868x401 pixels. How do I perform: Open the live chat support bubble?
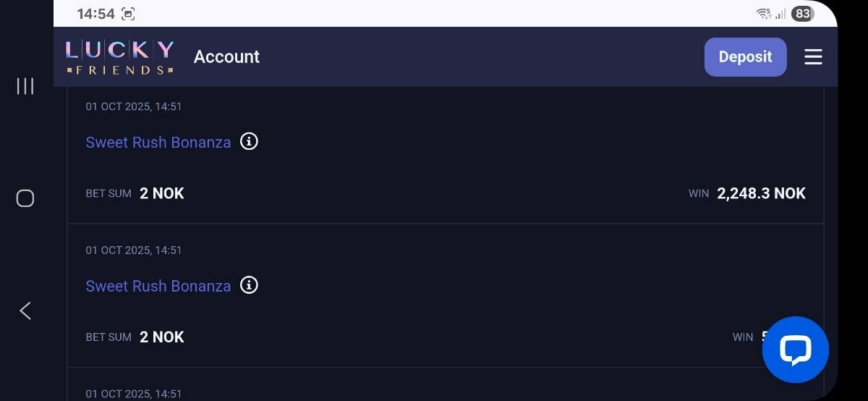click(x=795, y=350)
